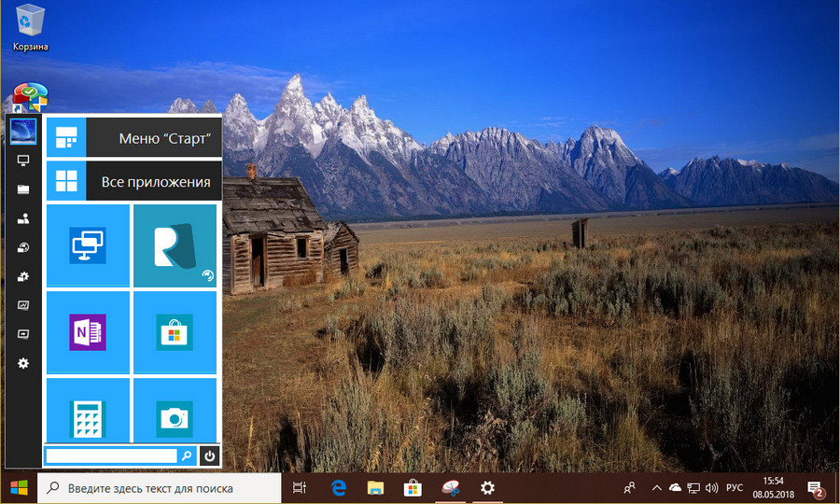Click the Windows Start button on the taskbar
Screen dimensions: 840x504
pyautogui.click(x=19, y=488)
